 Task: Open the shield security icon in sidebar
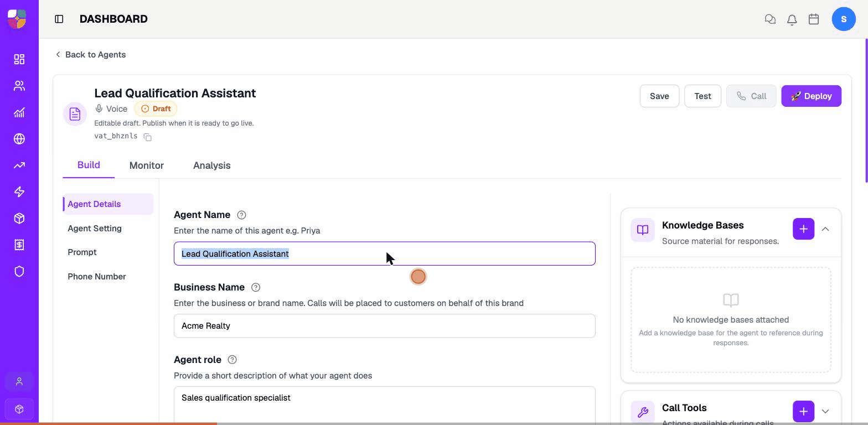[19, 272]
